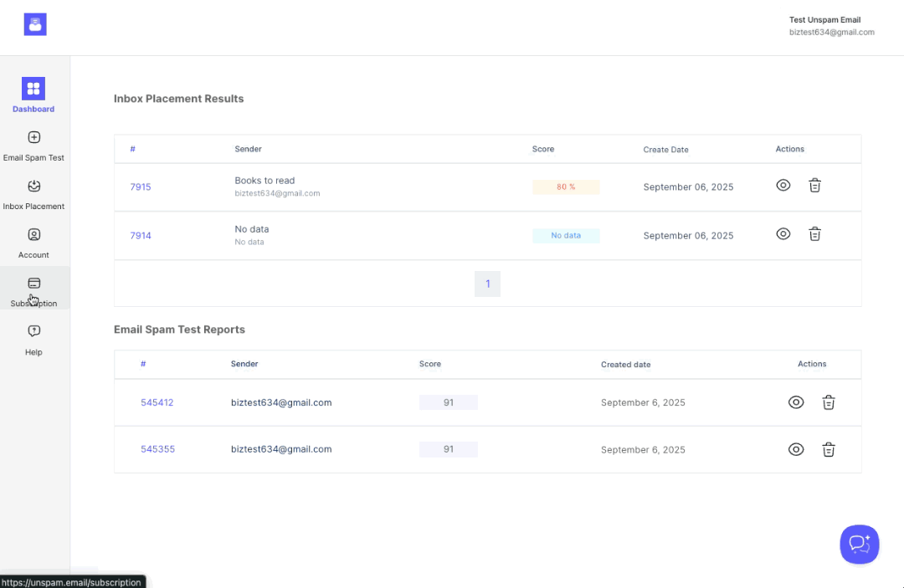
Task: Click biztest634@gmail.com in top-right header
Action: pyautogui.click(x=832, y=33)
